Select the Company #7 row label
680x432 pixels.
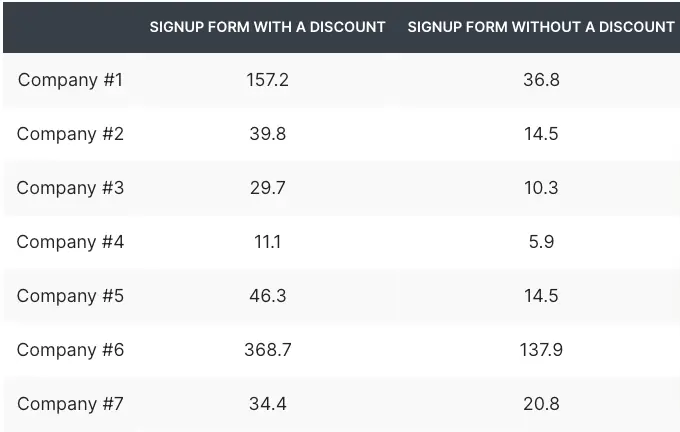click(70, 404)
